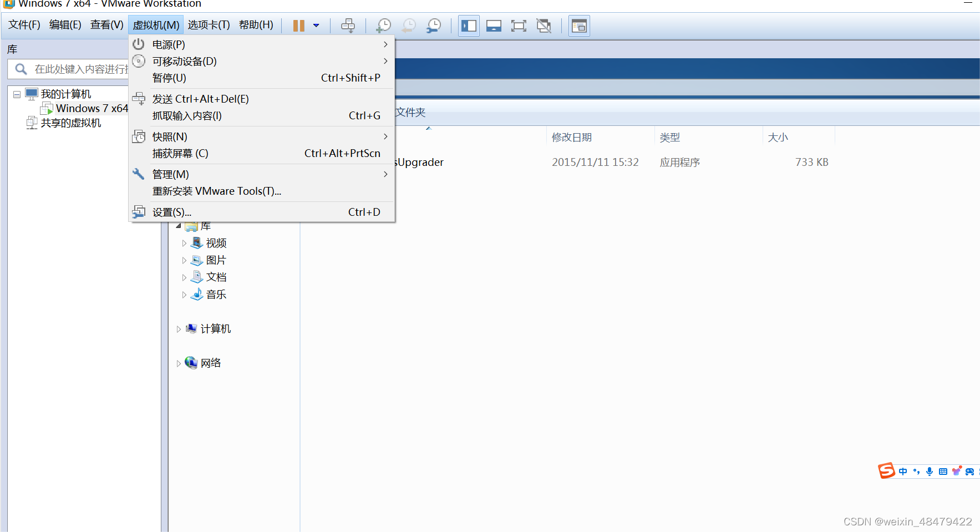This screenshot has height=532, width=980.
Task: Choose 捕获屏幕 (C) menu entry
Action: pyautogui.click(x=261, y=153)
